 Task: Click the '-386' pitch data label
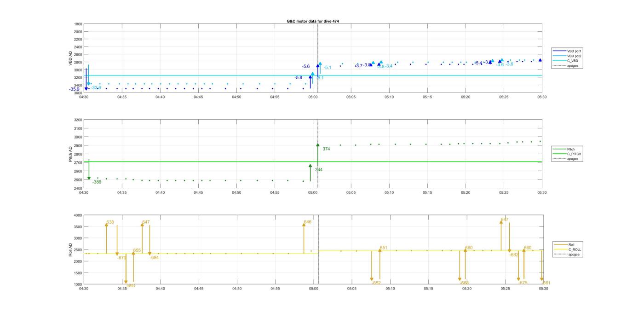[97, 182]
